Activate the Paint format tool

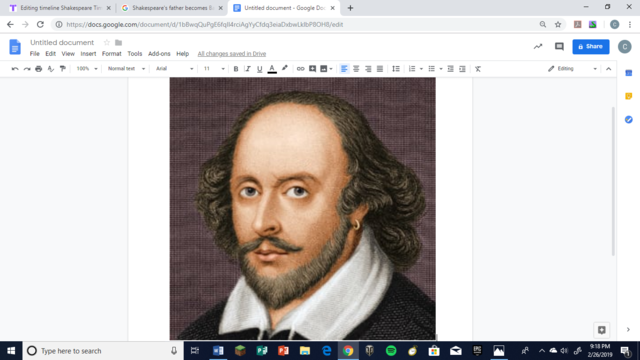click(62, 69)
